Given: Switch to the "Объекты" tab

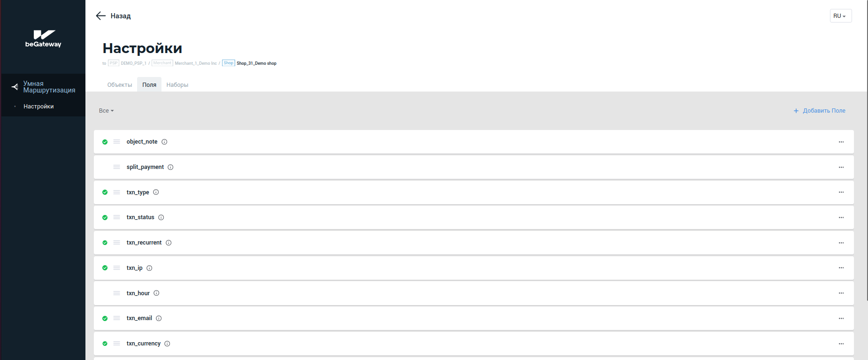Looking at the screenshot, I should coord(120,85).
